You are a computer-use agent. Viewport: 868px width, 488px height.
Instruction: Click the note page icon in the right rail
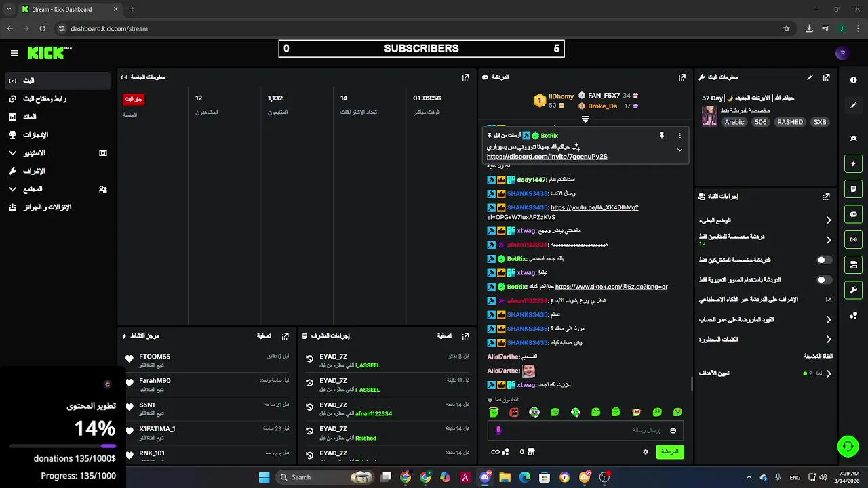coord(853,188)
